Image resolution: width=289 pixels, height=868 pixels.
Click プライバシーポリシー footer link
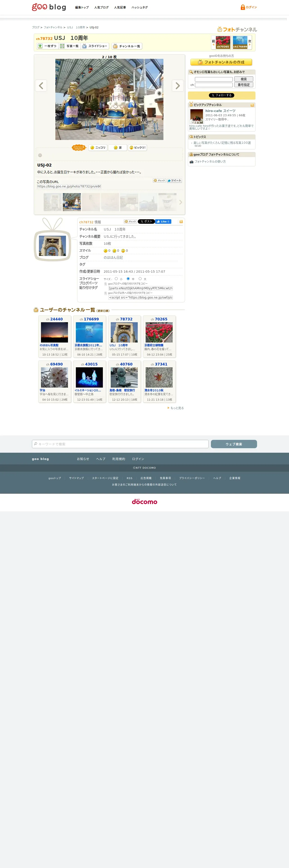(x=192, y=478)
